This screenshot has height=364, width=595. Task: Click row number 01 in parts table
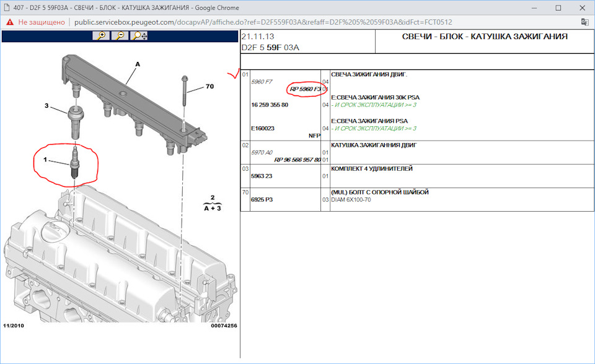(245, 74)
